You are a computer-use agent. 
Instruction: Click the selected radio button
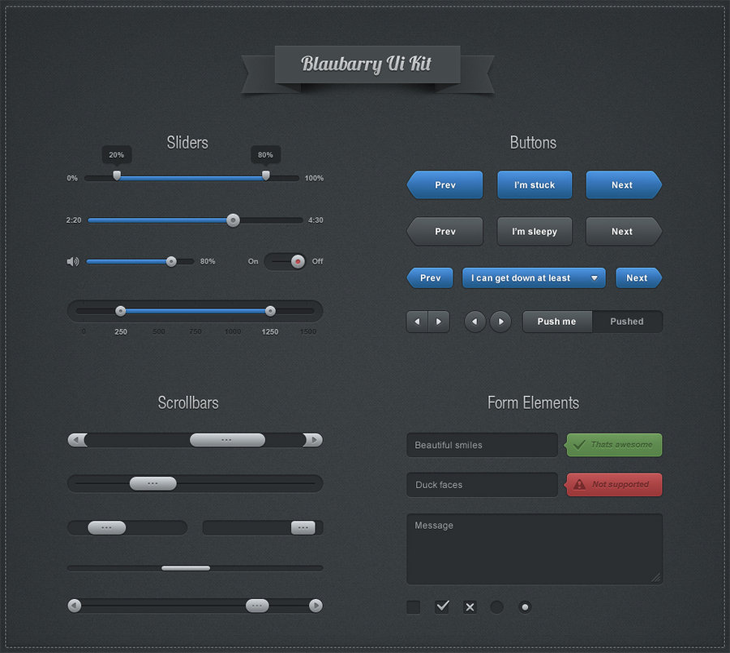coord(525,607)
